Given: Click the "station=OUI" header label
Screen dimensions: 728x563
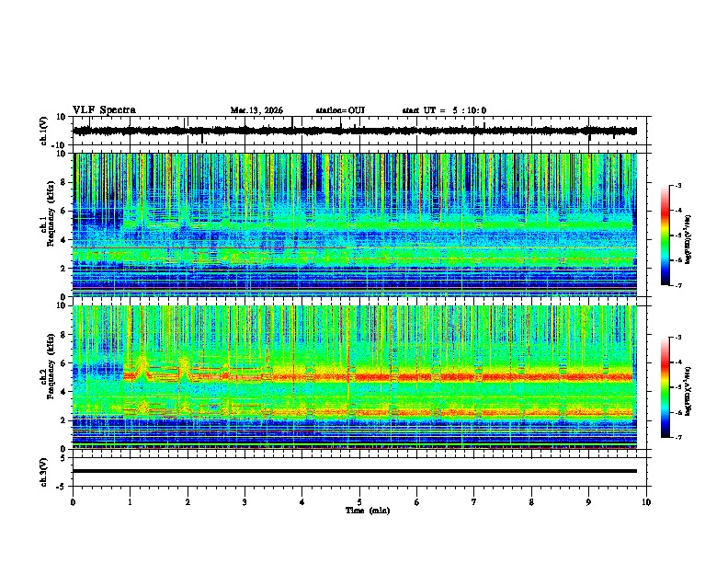Looking at the screenshot, I should tap(340, 110).
